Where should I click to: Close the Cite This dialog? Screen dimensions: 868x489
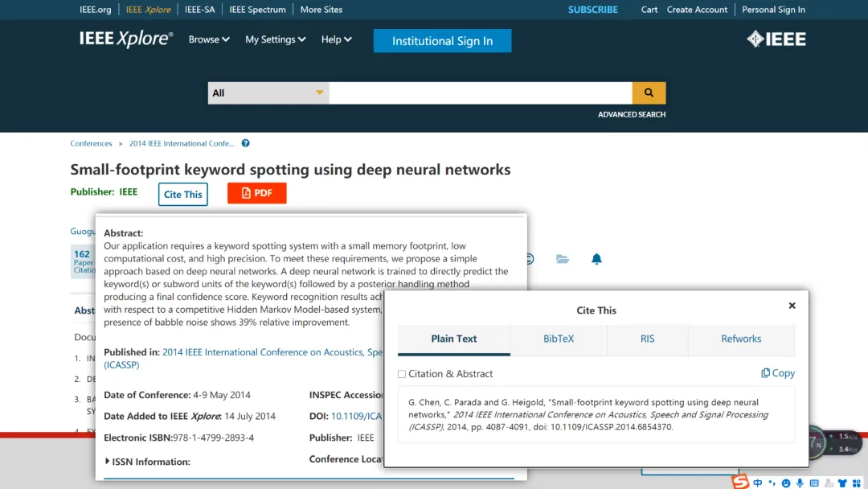pyautogui.click(x=792, y=306)
